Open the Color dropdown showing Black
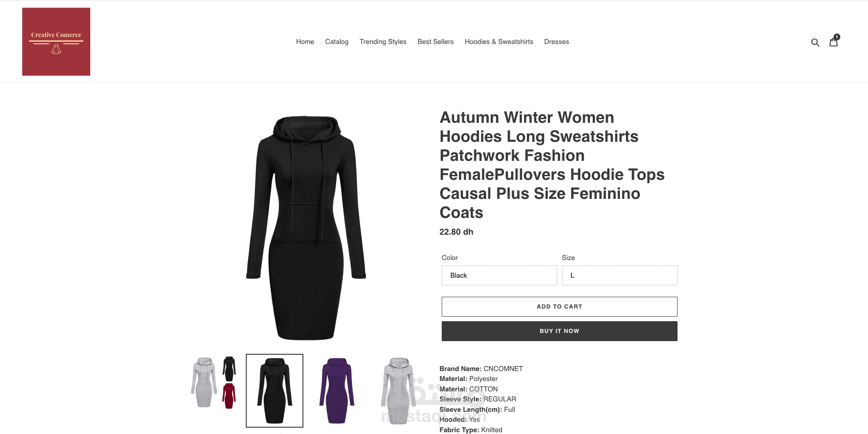The height and width of the screenshot is (434, 868). (x=499, y=275)
